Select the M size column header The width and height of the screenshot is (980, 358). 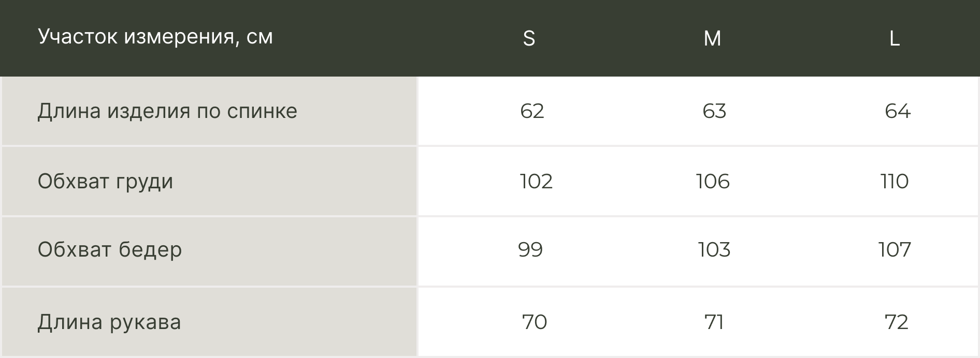click(712, 38)
